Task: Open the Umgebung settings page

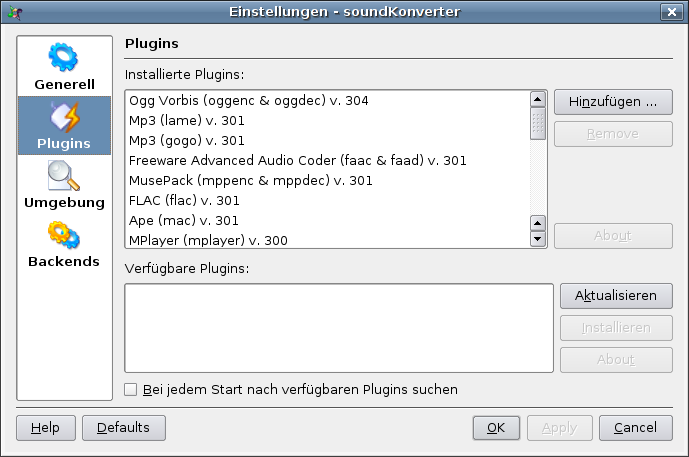Action: click(x=64, y=185)
